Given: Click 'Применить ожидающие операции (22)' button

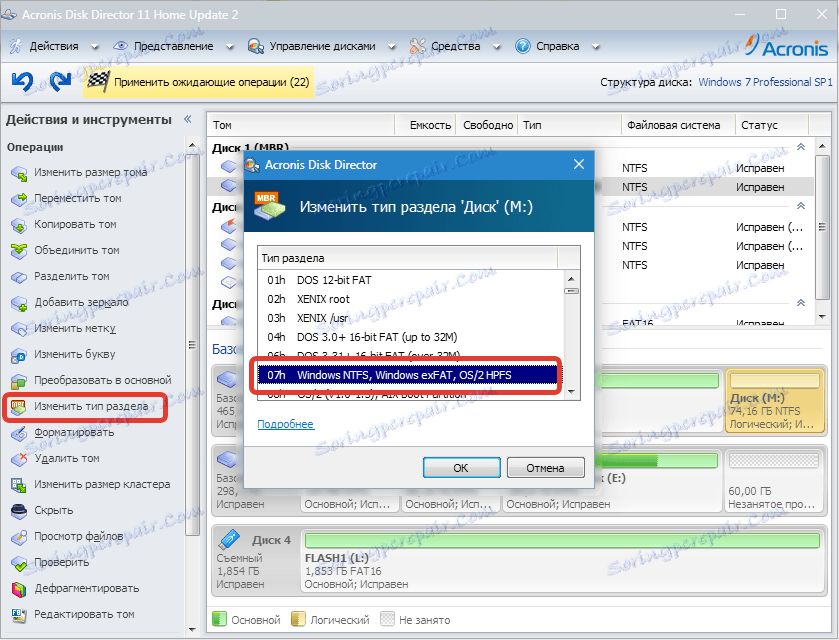Looking at the screenshot, I should 199,82.
